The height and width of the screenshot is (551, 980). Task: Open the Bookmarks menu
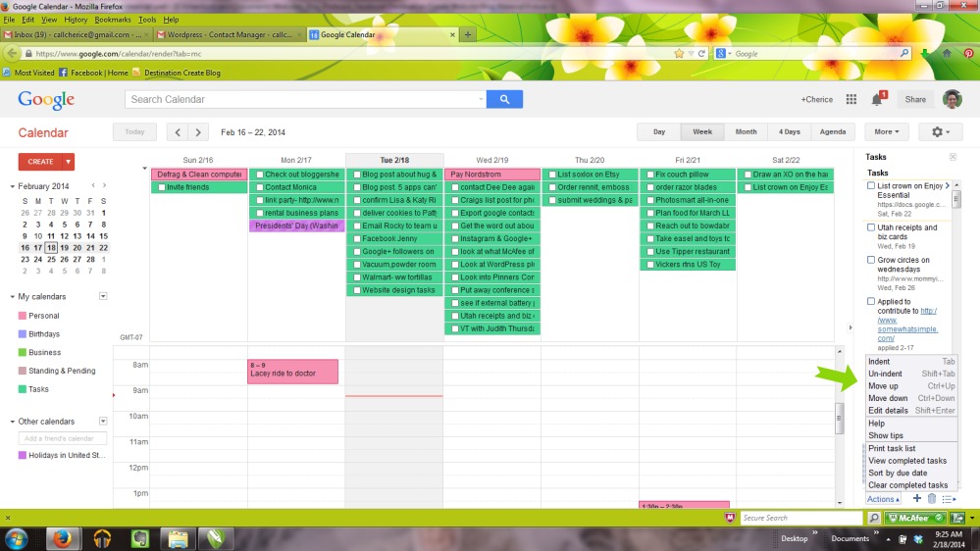pos(113,20)
